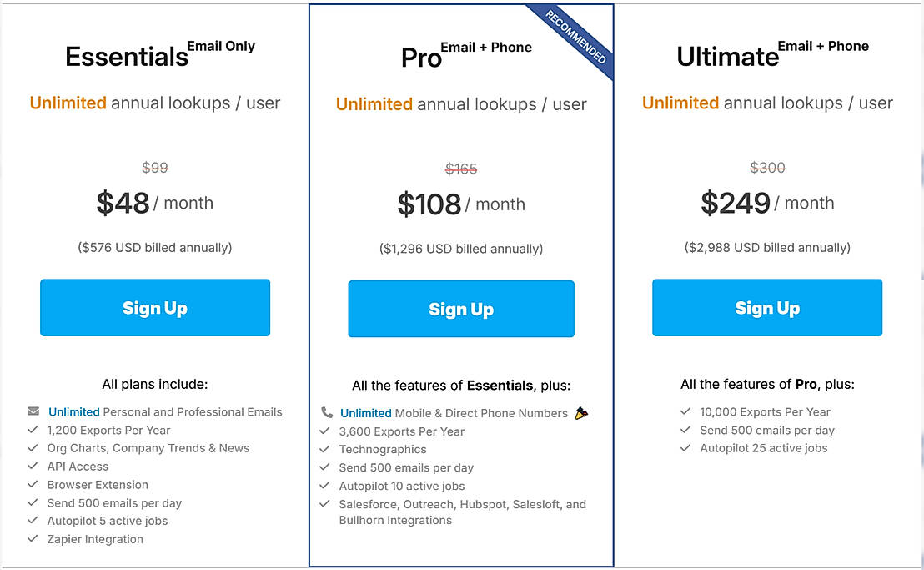This screenshot has width=924, height=570.
Task: Select the Essentials plan title
Action: [127, 56]
